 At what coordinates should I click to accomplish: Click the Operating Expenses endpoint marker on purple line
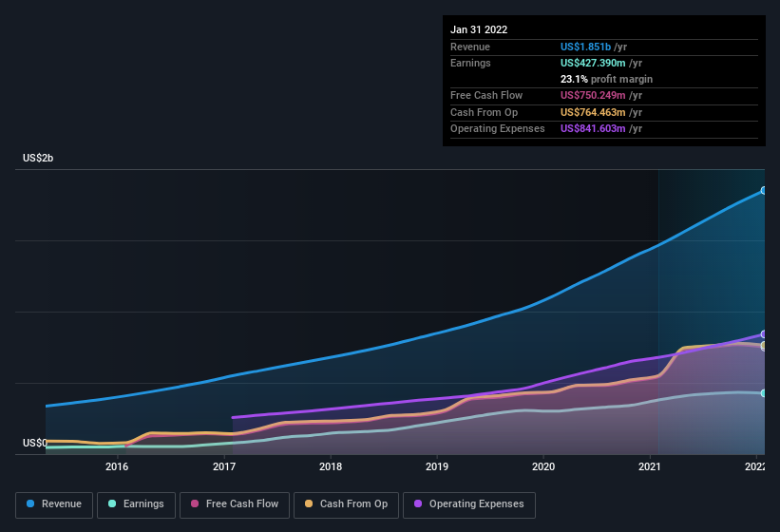[763, 334]
